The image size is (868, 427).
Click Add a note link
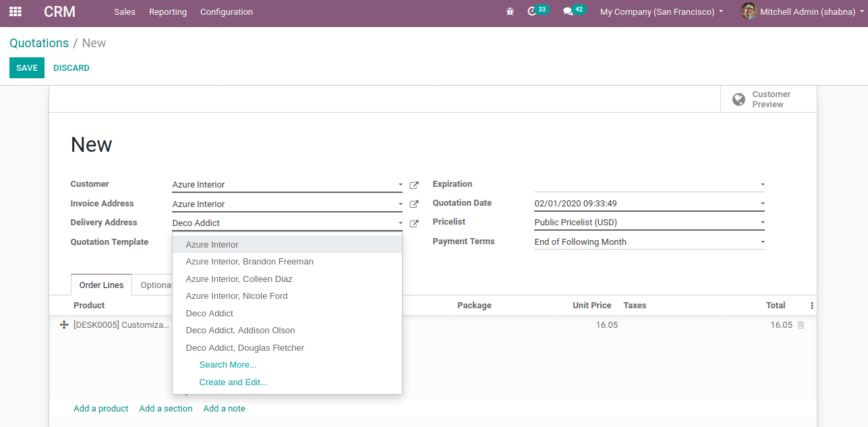coord(225,409)
